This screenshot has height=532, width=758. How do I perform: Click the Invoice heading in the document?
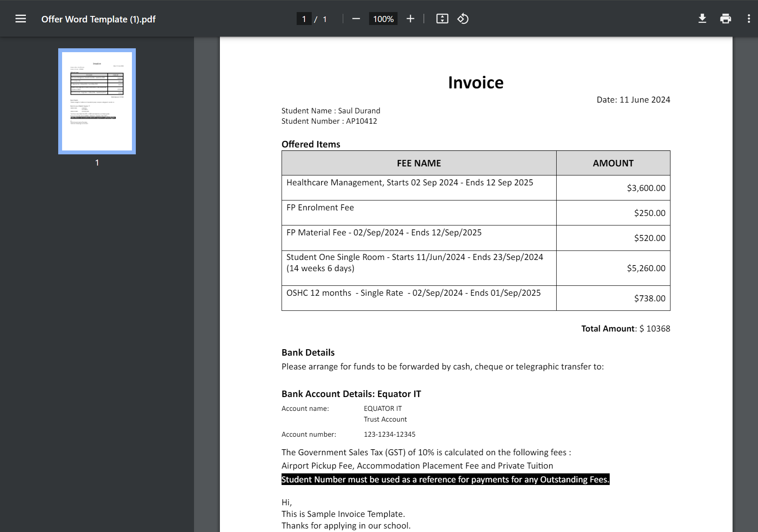click(x=476, y=82)
